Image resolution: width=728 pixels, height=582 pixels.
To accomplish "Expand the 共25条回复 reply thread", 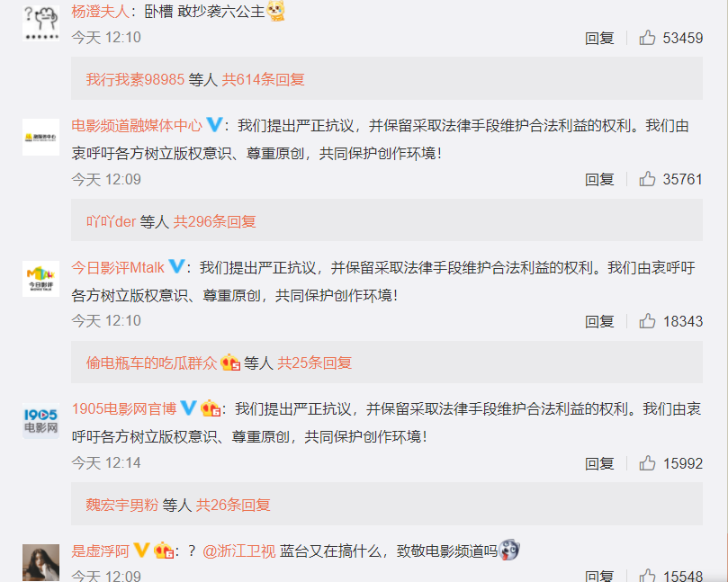I will [314, 363].
